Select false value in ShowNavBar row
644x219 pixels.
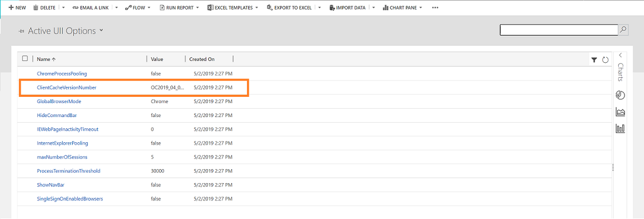point(155,185)
